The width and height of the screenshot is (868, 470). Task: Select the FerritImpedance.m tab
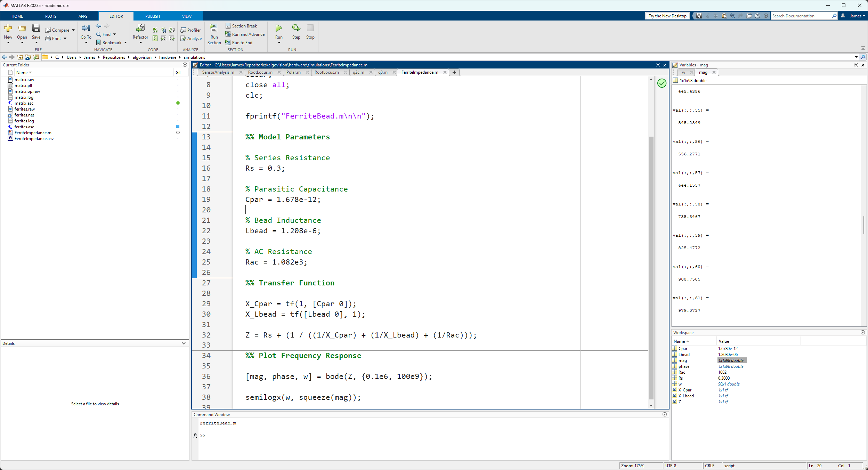pos(420,72)
